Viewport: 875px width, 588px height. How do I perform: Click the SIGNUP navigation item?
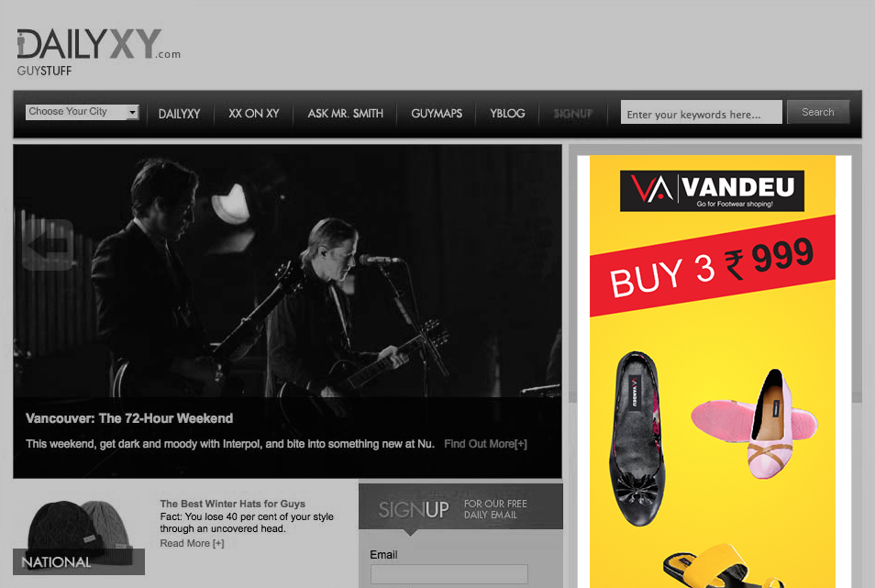[x=572, y=113]
